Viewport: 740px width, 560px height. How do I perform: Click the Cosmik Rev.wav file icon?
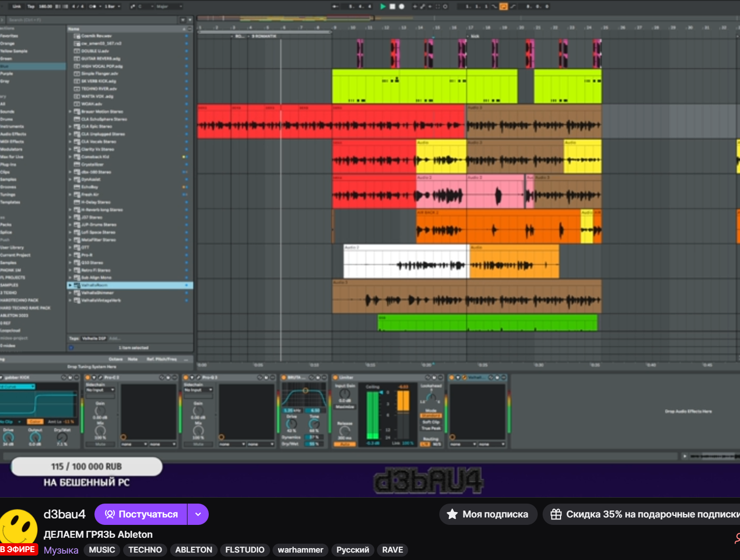click(x=77, y=36)
